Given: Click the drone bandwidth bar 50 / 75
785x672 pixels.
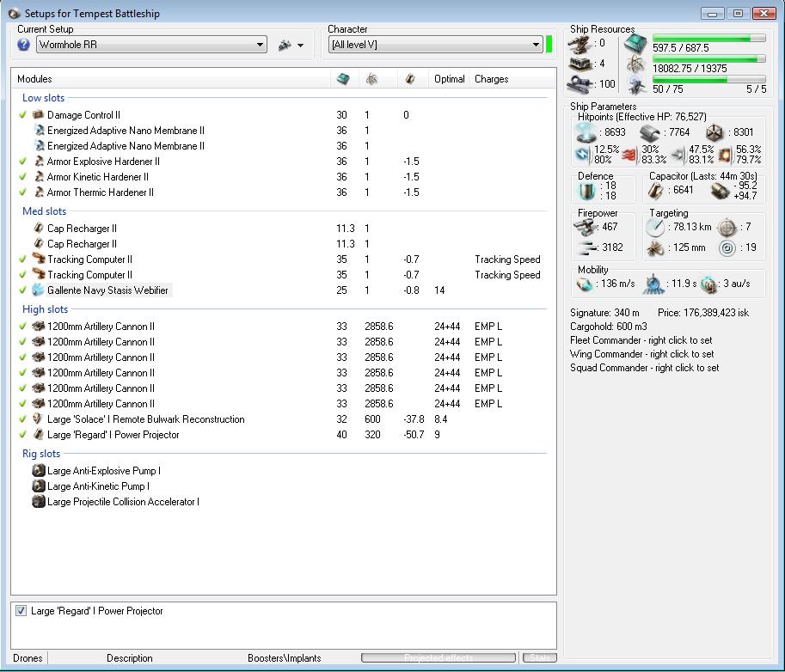Looking at the screenshot, I should click(708, 79).
